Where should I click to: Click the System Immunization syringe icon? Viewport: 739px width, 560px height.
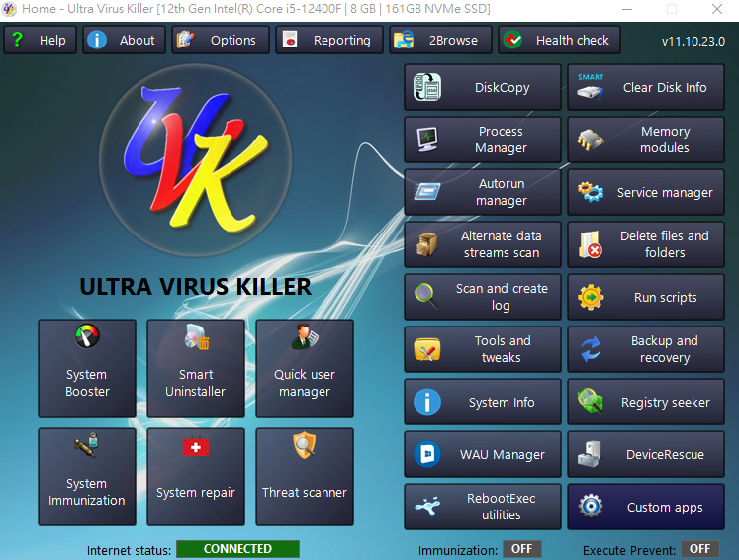87,448
